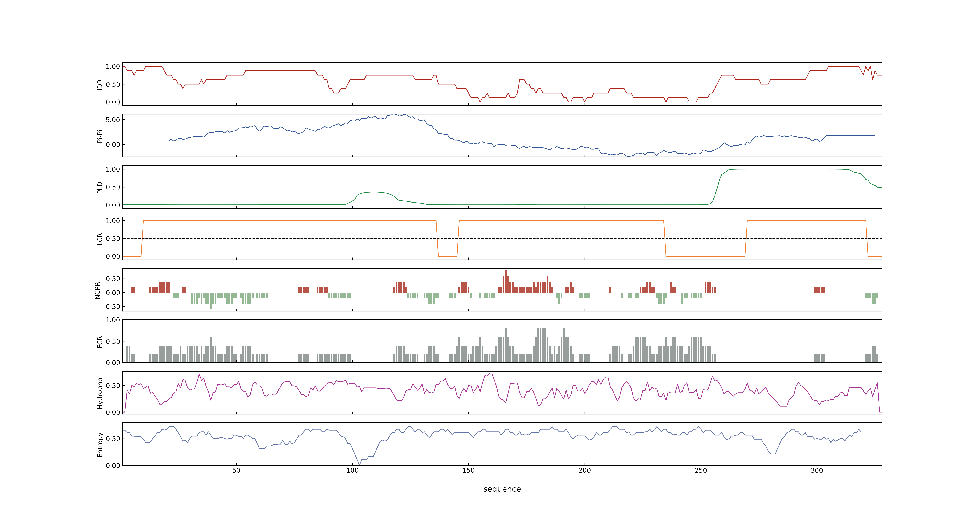The width and height of the screenshot is (980, 523).
Task: Click the x-axis tick label 100
Action: pyautogui.click(x=352, y=470)
